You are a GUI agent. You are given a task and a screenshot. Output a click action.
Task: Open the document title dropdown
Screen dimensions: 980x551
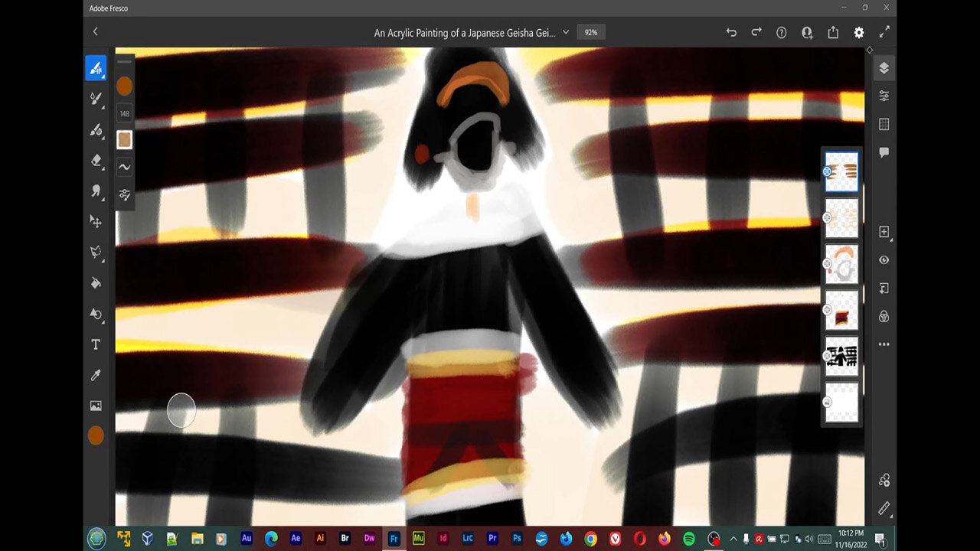[x=566, y=32]
